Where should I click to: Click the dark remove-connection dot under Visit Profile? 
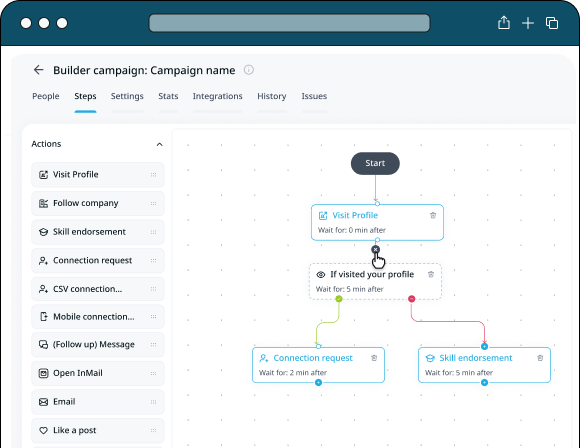click(375, 250)
